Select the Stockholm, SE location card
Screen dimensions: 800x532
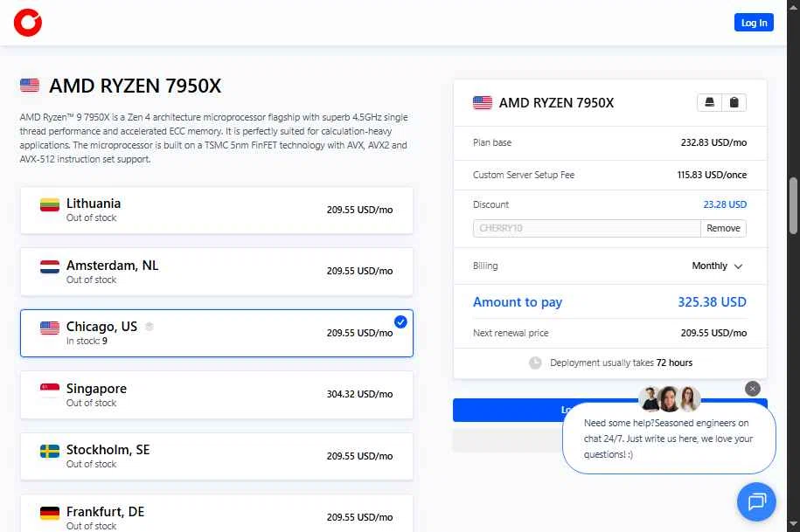[216, 456]
